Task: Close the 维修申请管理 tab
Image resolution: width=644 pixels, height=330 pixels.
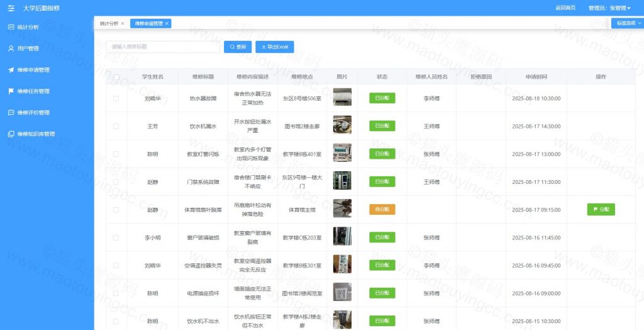Action: pos(167,24)
